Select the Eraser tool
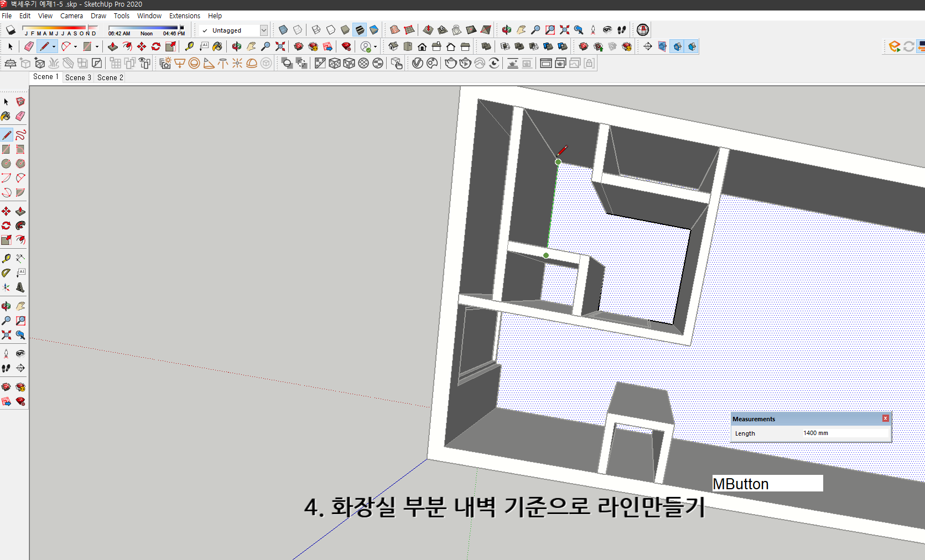Viewport: 925px width, 560px height. click(x=29, y=46)
